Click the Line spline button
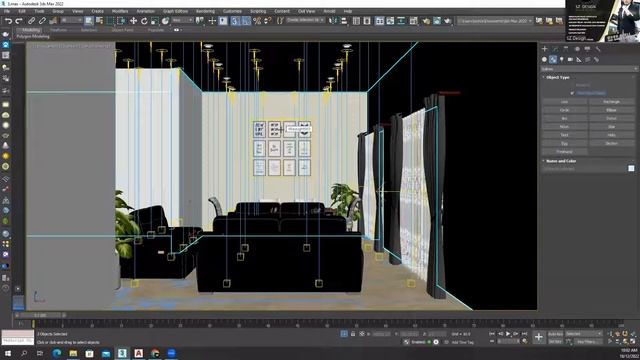The image size is (640, 360). pos(564,102)
